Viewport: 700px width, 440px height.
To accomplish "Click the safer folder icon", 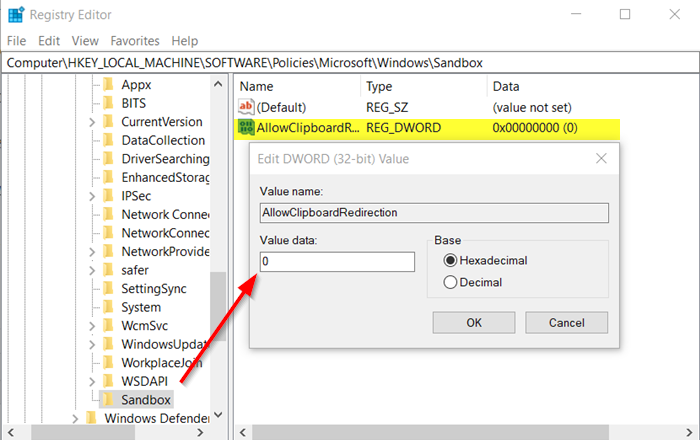I will coord(108,270).
